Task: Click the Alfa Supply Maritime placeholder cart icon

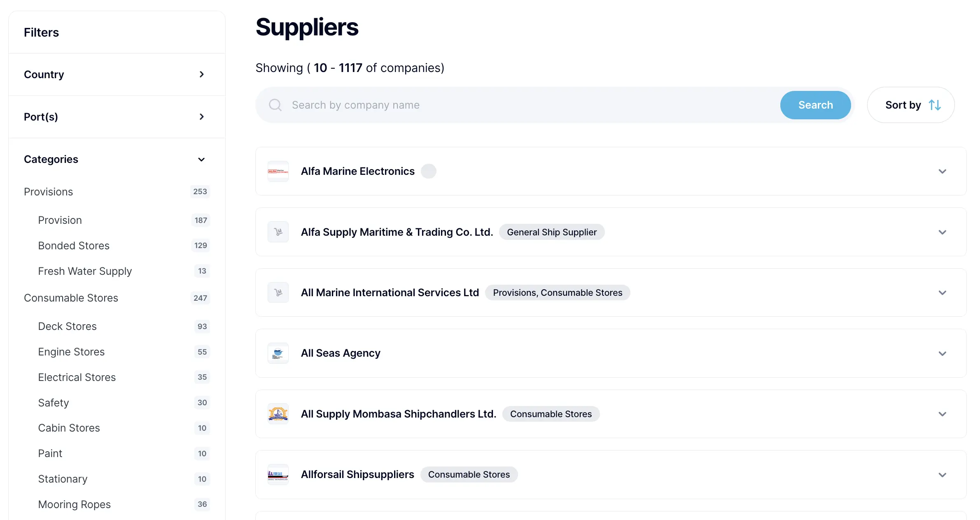Action: (x=278, y=232)
